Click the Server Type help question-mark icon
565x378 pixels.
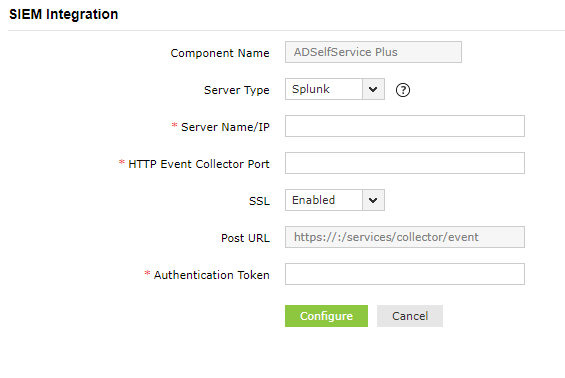tap(402, 90)
